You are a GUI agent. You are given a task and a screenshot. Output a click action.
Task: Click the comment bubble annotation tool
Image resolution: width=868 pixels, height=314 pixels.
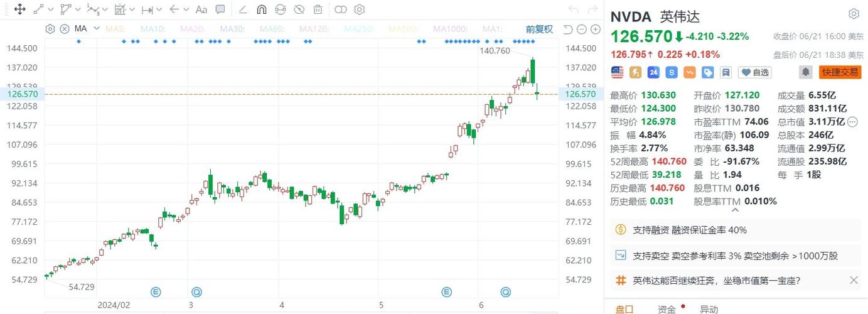tap(220, 9)
